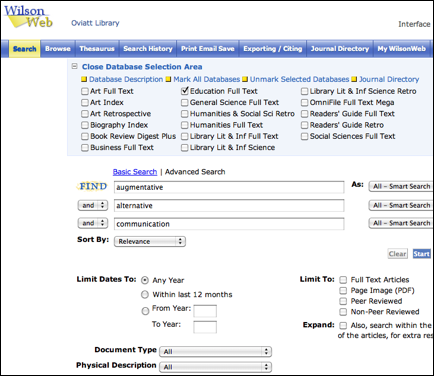
Task: Limit results to Non-Peer Reviewed
Action: click(343, 312)
